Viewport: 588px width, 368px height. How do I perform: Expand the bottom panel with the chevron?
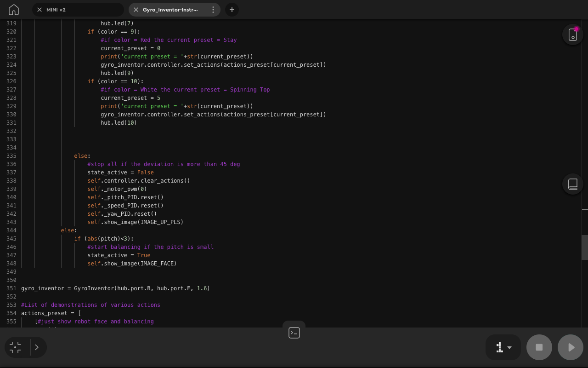pyautogui.click(x=37, y=347)
